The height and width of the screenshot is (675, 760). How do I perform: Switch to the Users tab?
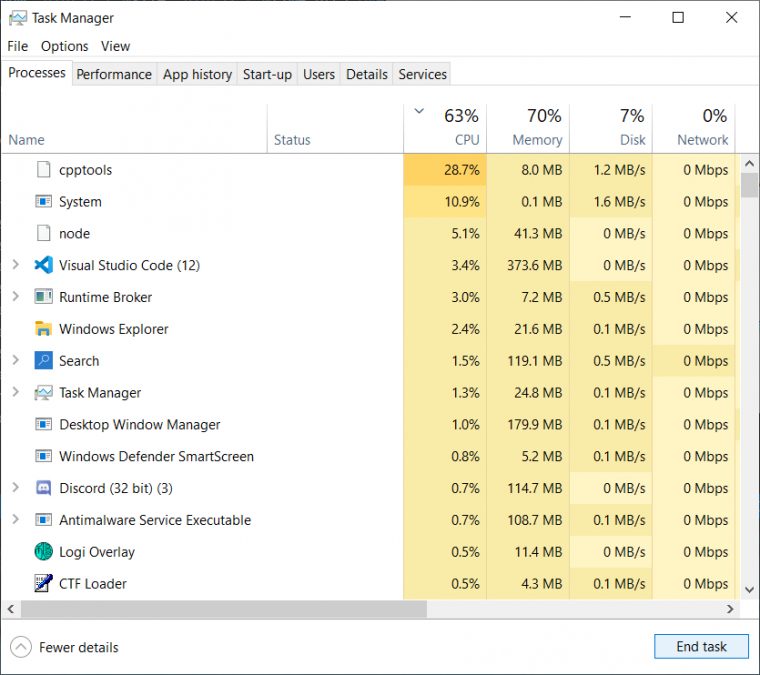click(x=319, y=74)
